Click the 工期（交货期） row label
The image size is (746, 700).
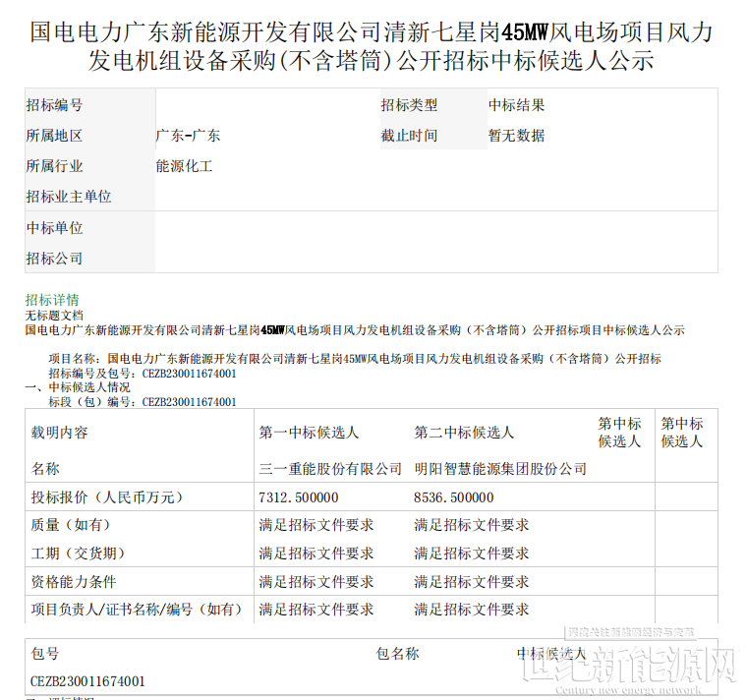[x=78, y=554]
